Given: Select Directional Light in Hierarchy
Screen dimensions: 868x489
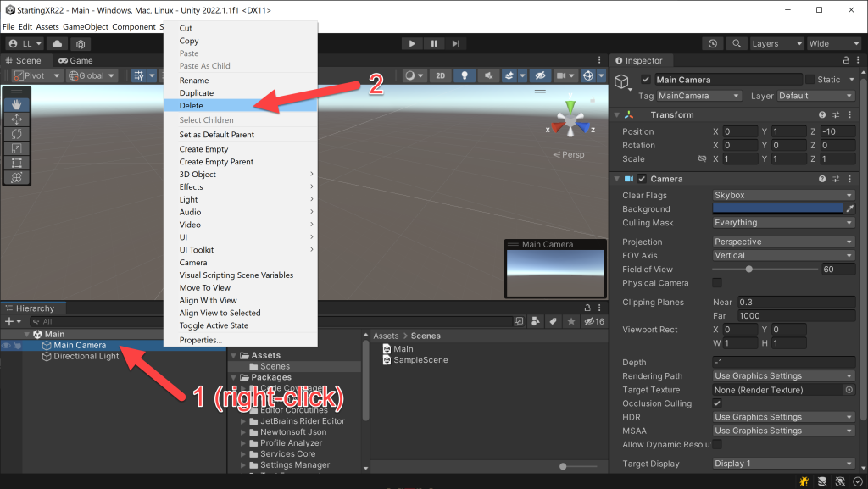Looking at the screenshot, I should tap(86, 356).
